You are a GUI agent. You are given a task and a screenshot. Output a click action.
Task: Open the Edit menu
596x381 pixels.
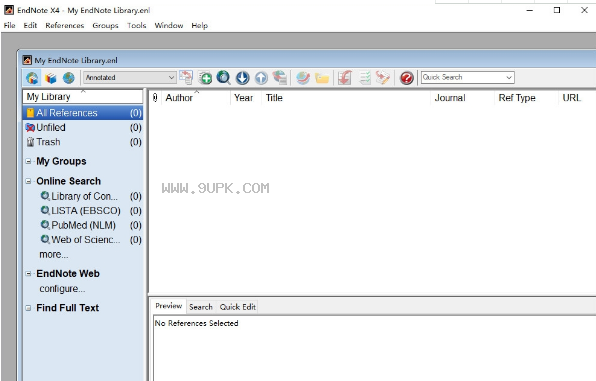(30, 25)
